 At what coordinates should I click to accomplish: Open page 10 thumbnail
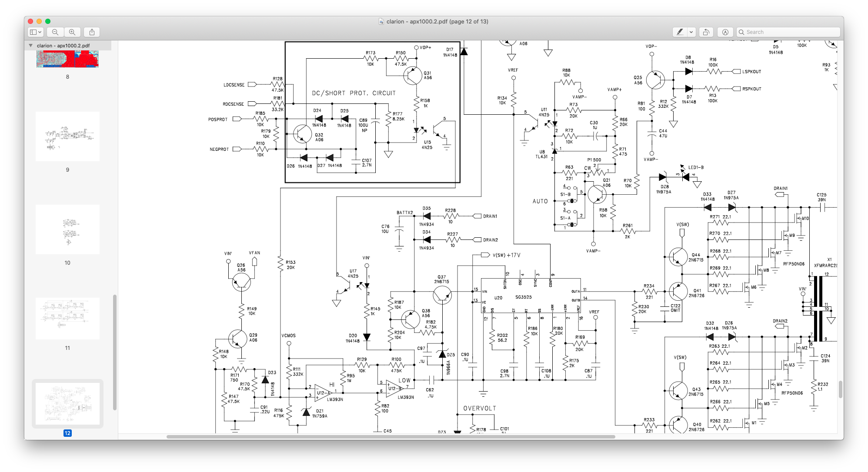pos(67,229)
